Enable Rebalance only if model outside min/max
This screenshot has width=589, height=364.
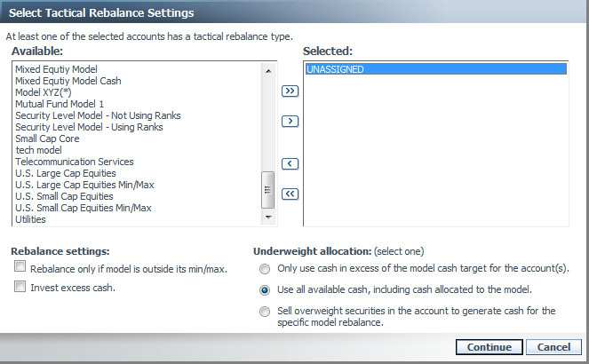coord(20,267)
